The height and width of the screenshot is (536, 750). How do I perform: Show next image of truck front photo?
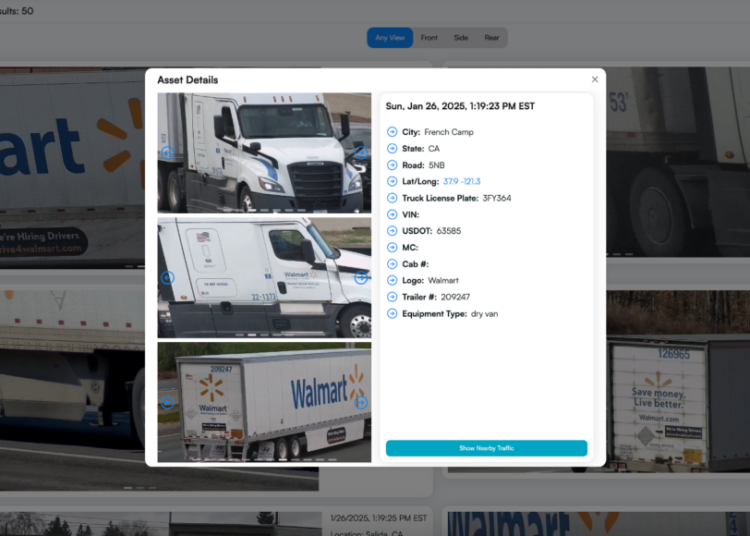[361, 153]
